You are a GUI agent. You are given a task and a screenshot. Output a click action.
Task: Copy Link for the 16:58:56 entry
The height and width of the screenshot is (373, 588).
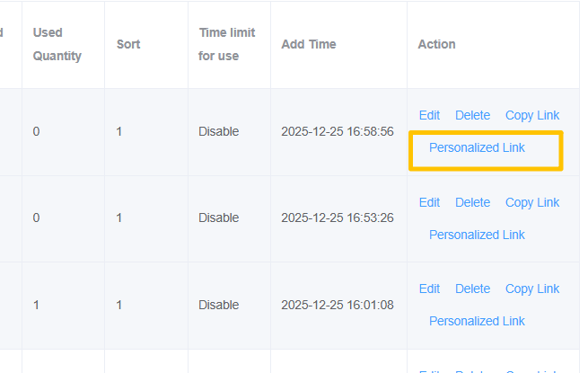pyautogui.click(x=531, y=115)
